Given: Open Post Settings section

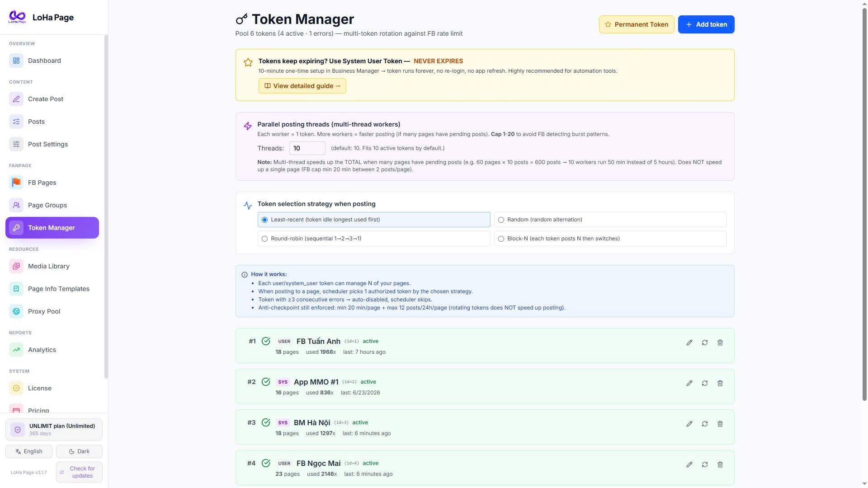Looking at the screenshot, I should point(52,144).
